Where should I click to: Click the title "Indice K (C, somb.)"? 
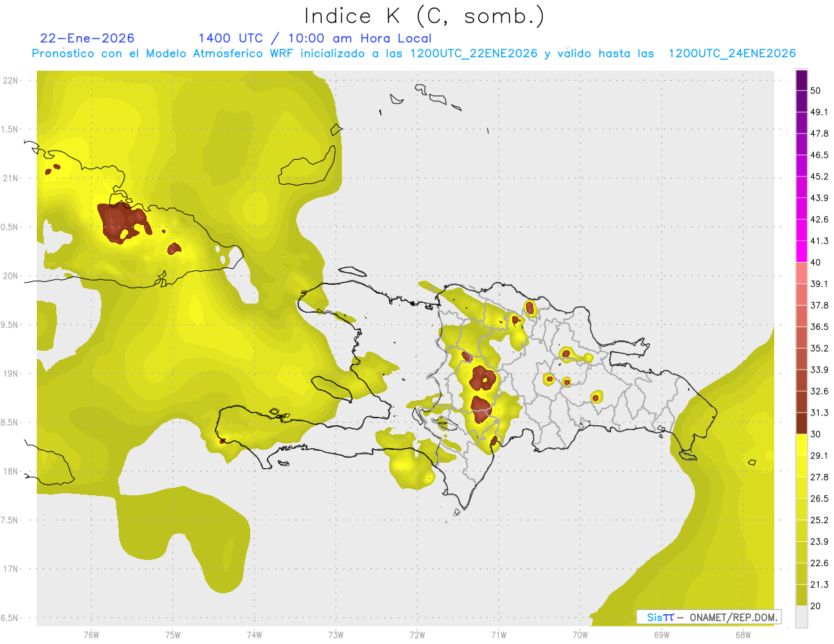pyautogui.click(x=425, y=16)
